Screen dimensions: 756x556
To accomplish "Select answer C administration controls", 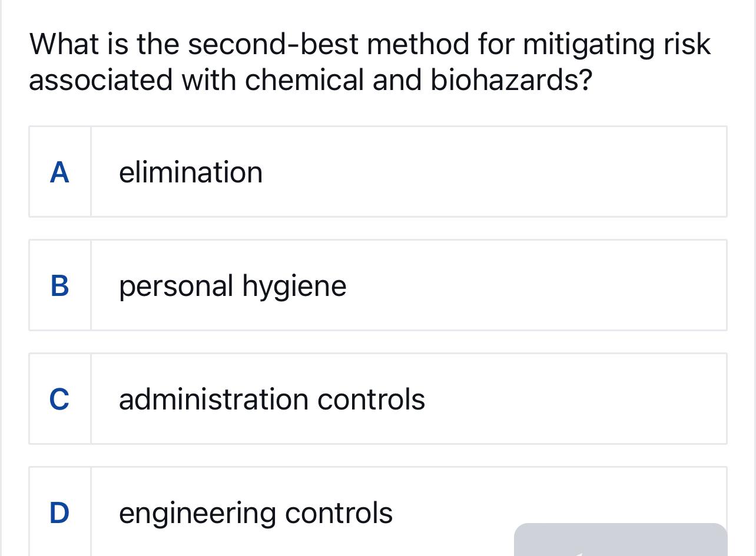I will pyautogui.click(x=377, y=398).
